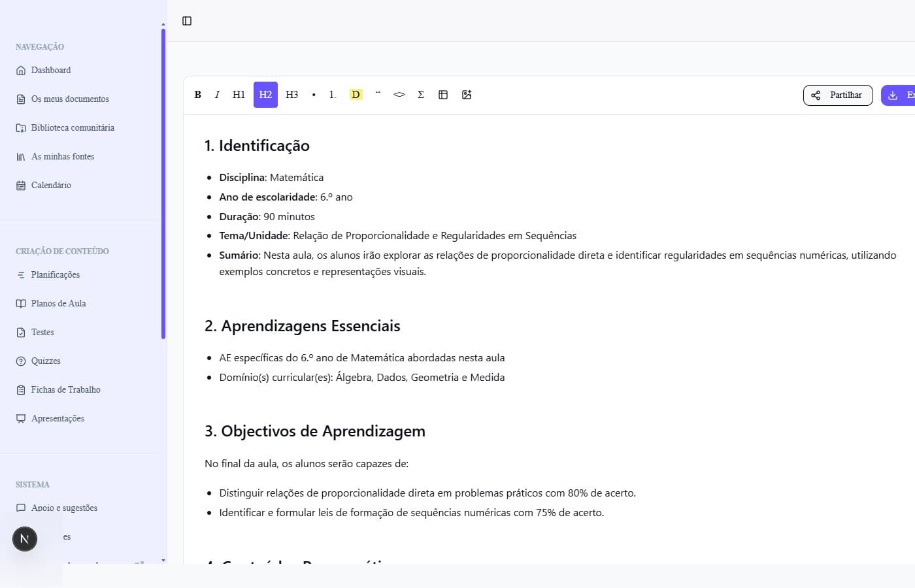The width and height of the screenshot is (915, 588).
Task: Click the Duração: 90 minutos line
Action: (x=267, y=217)
